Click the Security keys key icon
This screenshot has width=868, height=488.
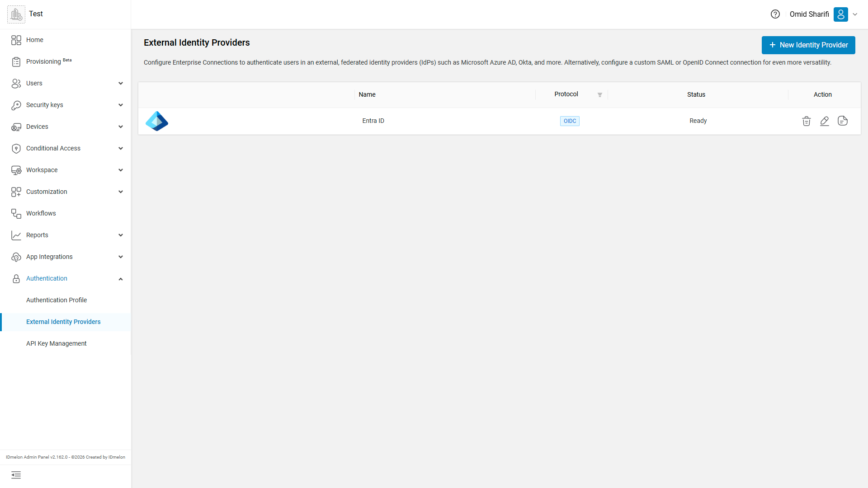pyautogui.click(x=16, y=105)
